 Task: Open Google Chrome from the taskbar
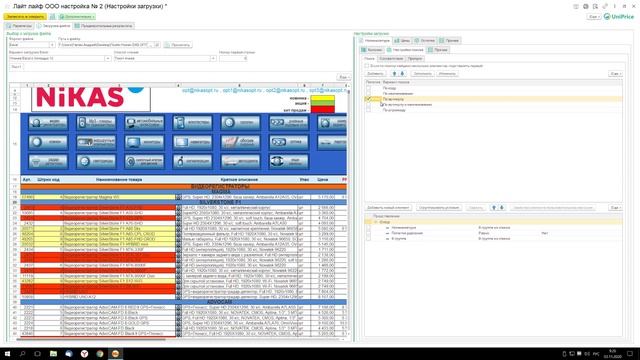pyautogui.click(x=100, y=353)
